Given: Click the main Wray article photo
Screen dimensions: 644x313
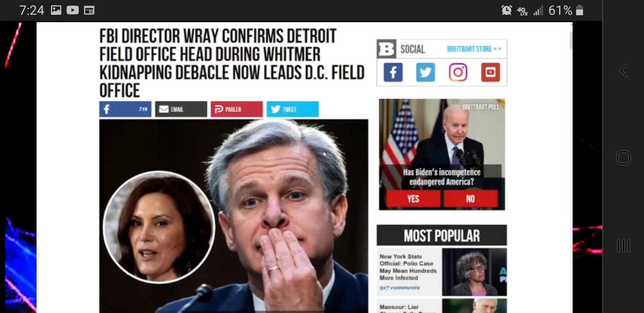Looking at the screenshot, I should (234, 216).
